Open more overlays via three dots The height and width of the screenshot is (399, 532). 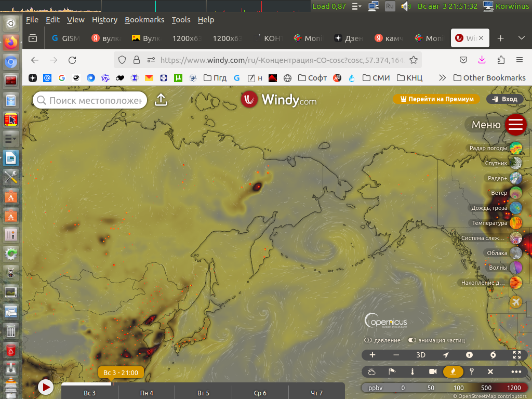coord(516,372)
